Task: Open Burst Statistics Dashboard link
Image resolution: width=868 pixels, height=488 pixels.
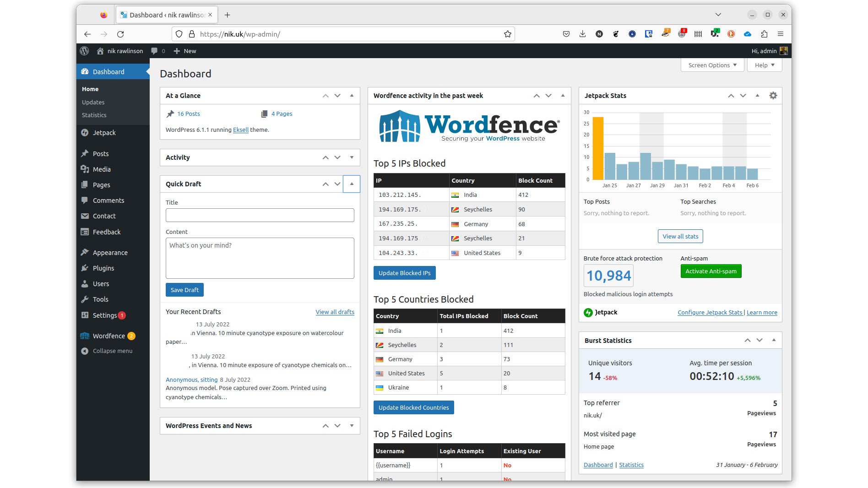Action: tap(598, 465)
